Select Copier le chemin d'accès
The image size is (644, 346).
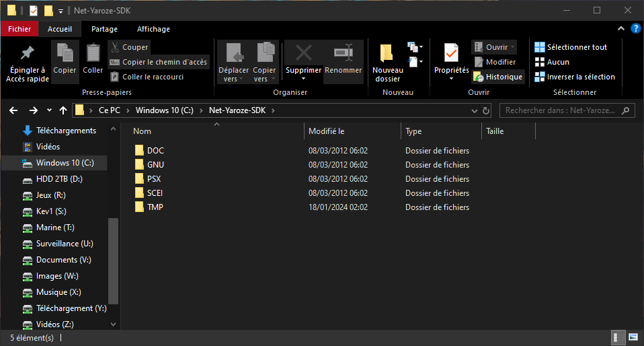(159, 62)
